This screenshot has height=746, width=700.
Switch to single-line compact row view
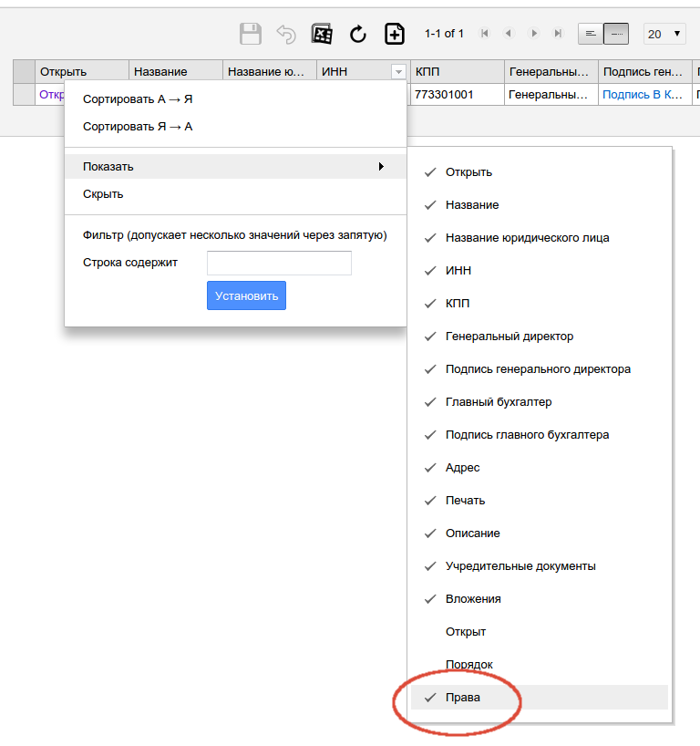(616, 34)
